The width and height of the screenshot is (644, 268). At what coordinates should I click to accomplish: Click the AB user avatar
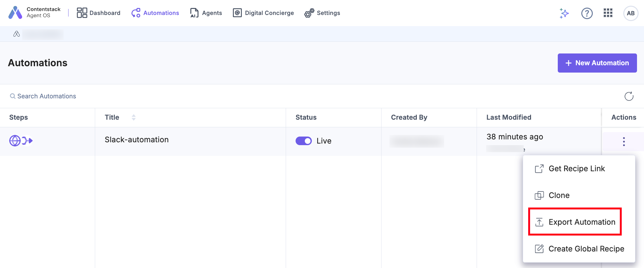click(630, 13)
